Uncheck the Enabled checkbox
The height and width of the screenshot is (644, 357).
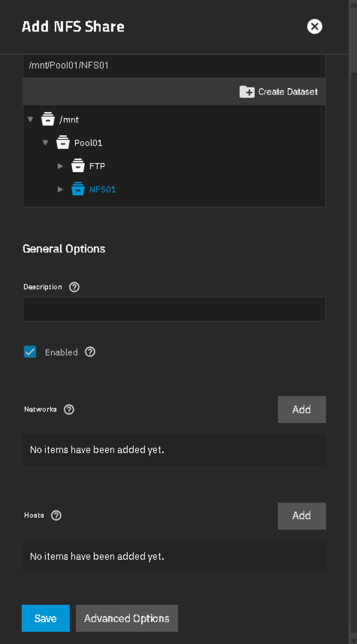tap(30, 352)
